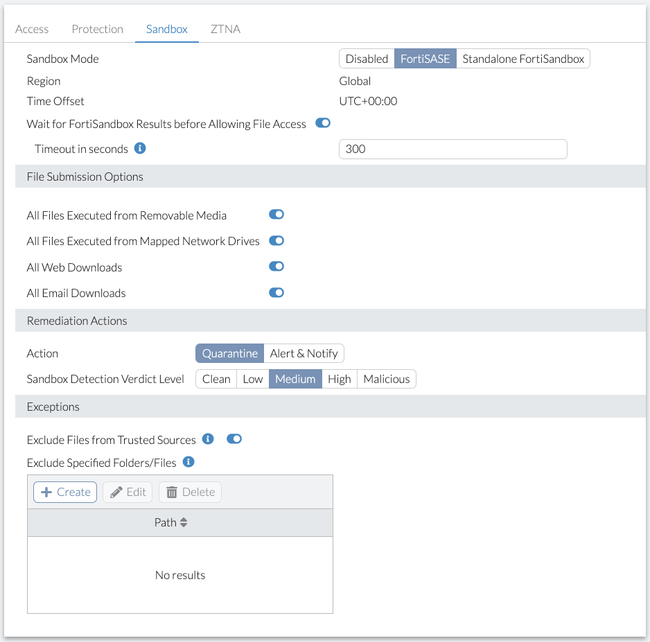
Task: Click the Delete button with trash icon
Action: coord(190,492)
